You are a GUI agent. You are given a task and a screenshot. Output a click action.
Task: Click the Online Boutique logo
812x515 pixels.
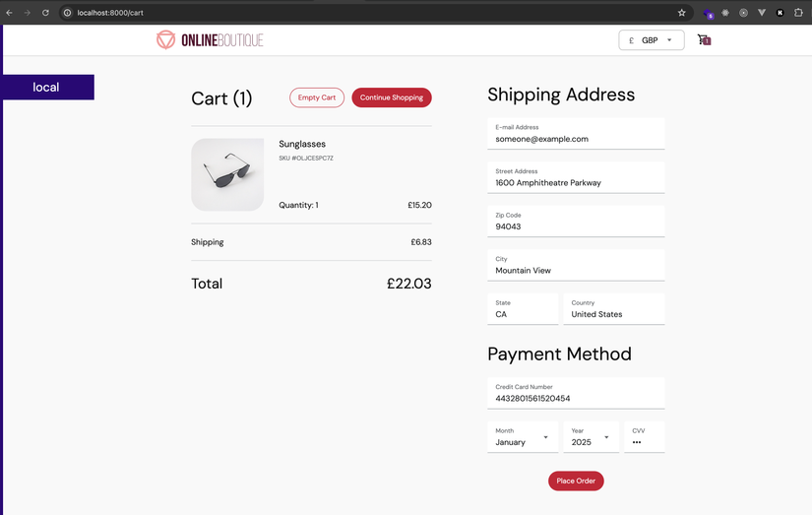tap(210, 40)
